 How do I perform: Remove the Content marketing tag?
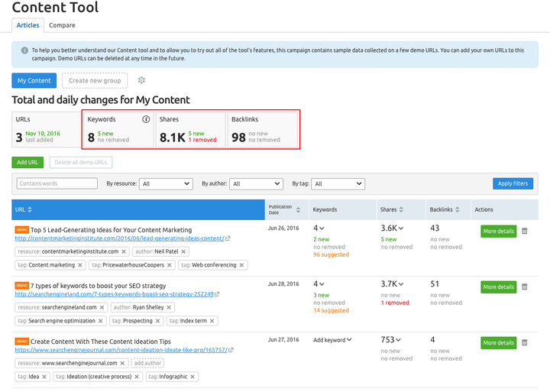point(80,265)
